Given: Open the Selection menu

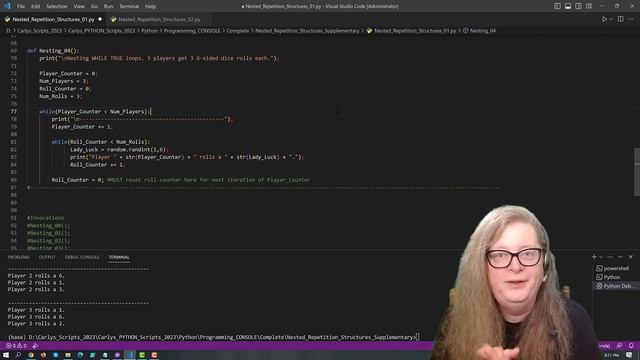Looking at the screenshot, I should click(x=57, y=7).
